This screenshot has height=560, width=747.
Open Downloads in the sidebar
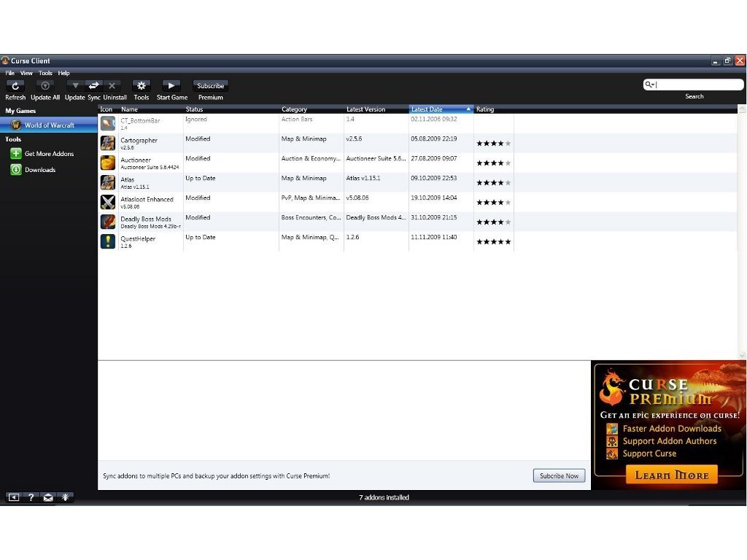pos(40,169)
